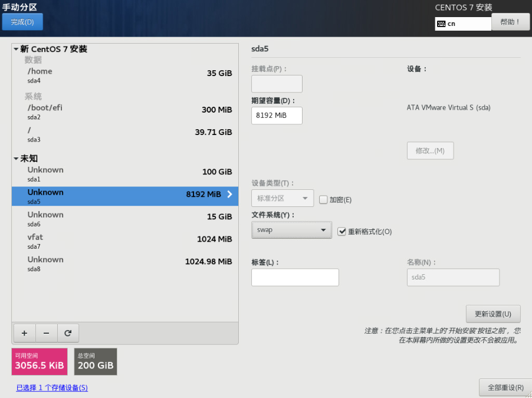This screenshot has width=532, height=398.
Task: Select the /home sda4 partition
Action: click(124, 75)
